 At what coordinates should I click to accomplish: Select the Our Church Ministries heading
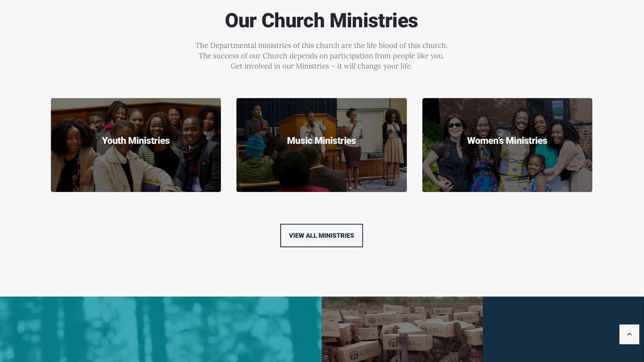[x=321, y=21]
